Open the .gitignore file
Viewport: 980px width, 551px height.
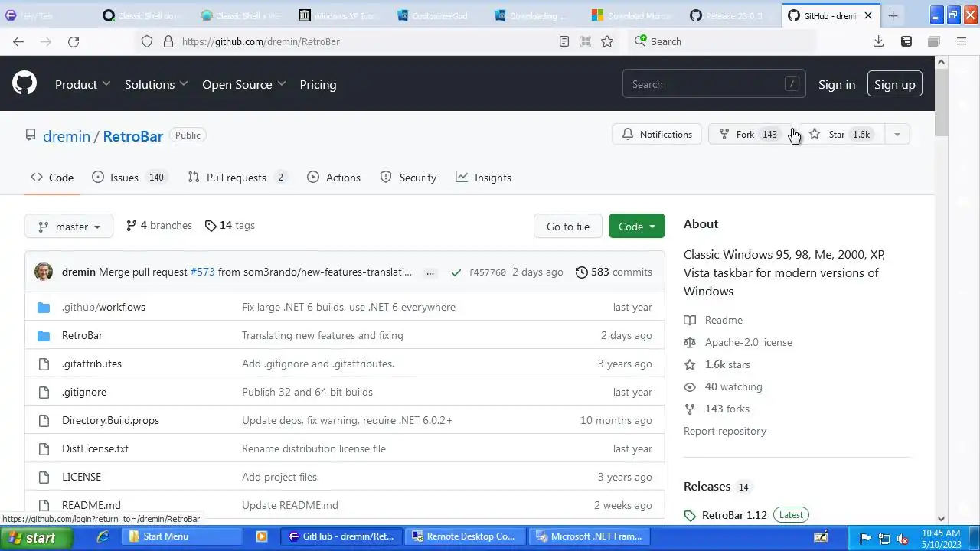[x=84, y=392]
